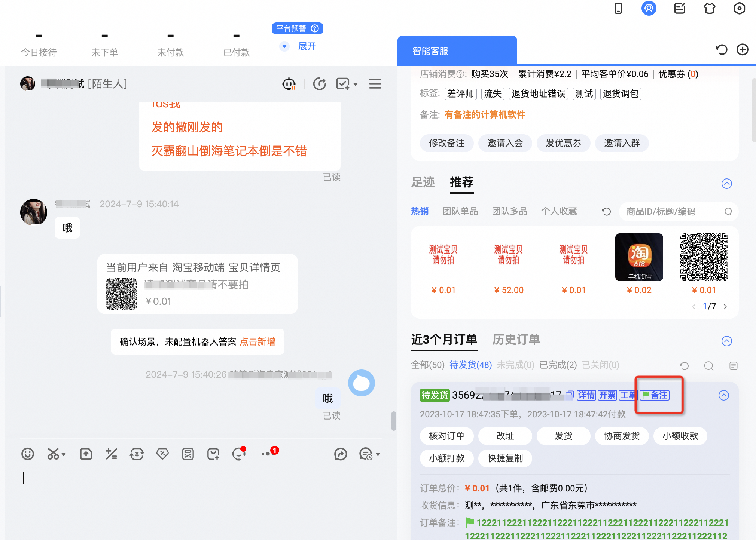Click 协商发货 button
The width and height of the screenshot is (756, 540).
[622, 436]
